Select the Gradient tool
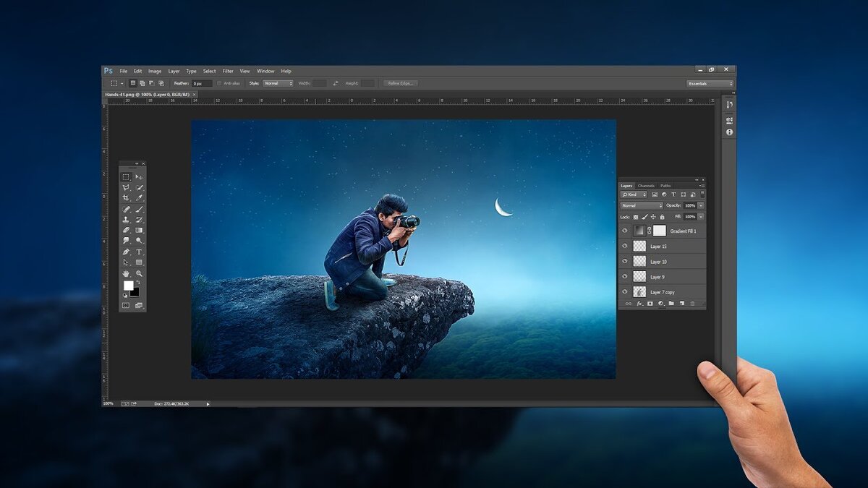This screenshot has width=868, height=488. [x=139, y=230]
